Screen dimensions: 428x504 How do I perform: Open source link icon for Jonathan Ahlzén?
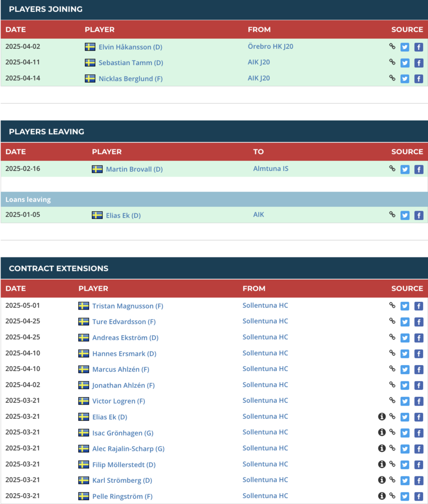pyautogui.click(x=392, y=384)
